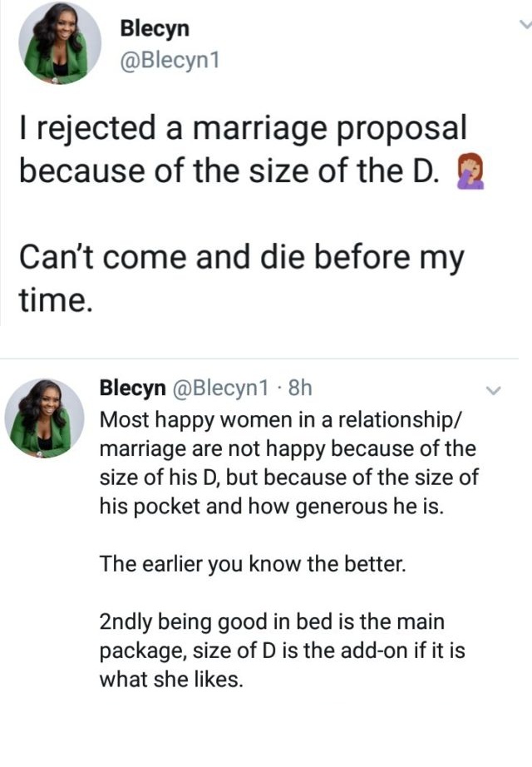Screen dimensions: 532x767
Task: Open the reply tweet's avatar
Action: point(45,418)
